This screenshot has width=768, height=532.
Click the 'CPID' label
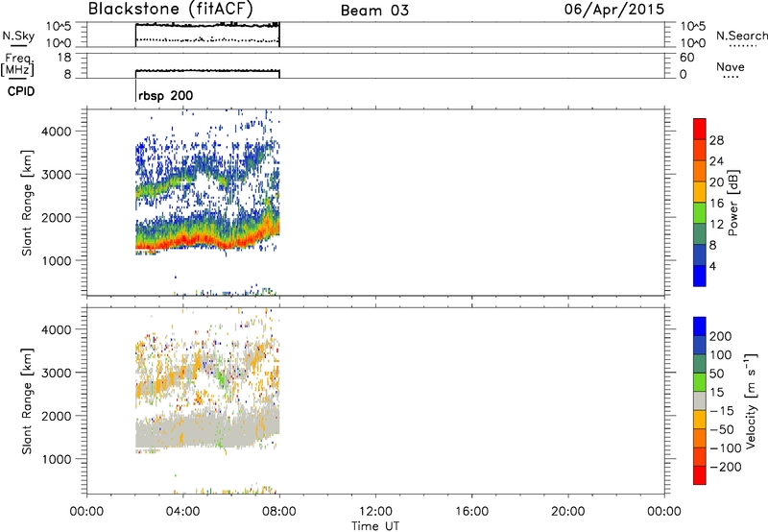[21, 91]
